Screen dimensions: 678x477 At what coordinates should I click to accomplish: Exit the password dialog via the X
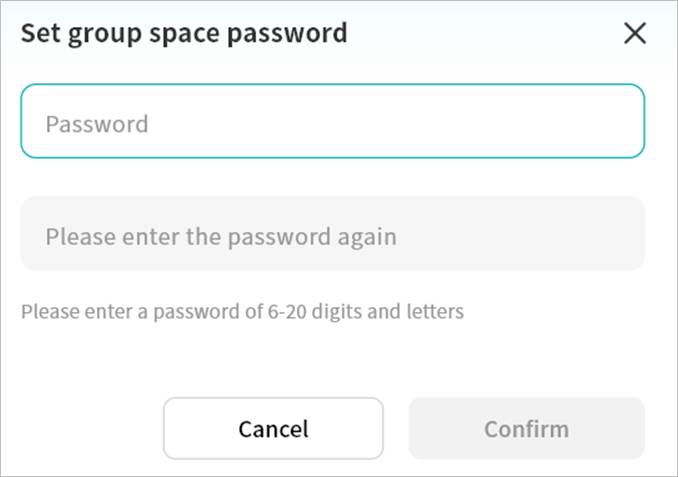point(635,33)
